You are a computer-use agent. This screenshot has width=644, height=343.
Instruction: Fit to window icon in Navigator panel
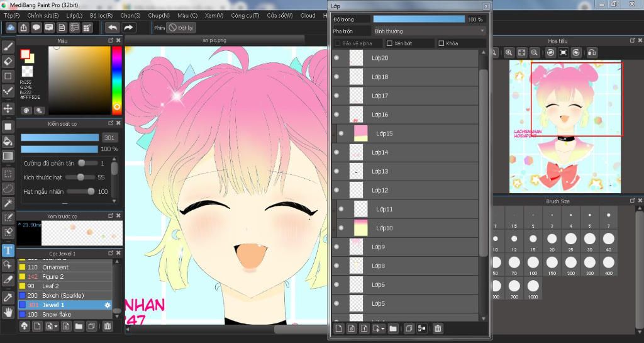pos(521,53)
